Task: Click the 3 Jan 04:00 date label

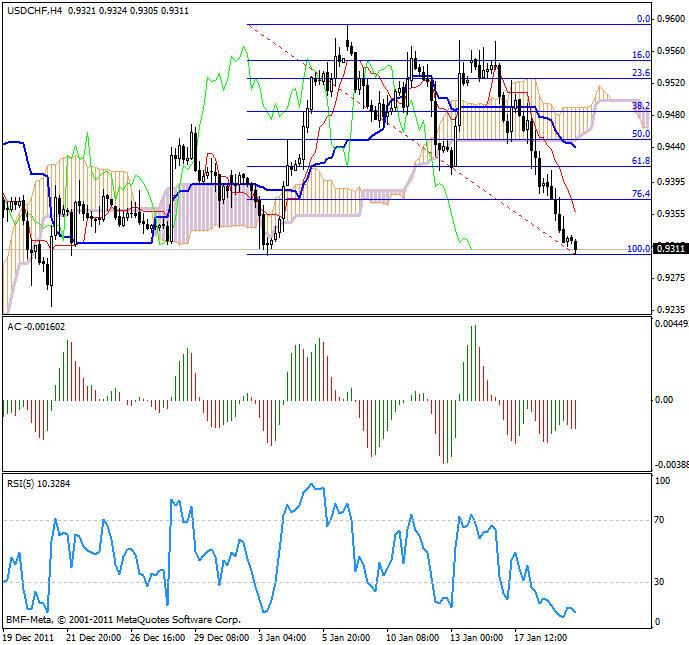Action: (282, 638)
